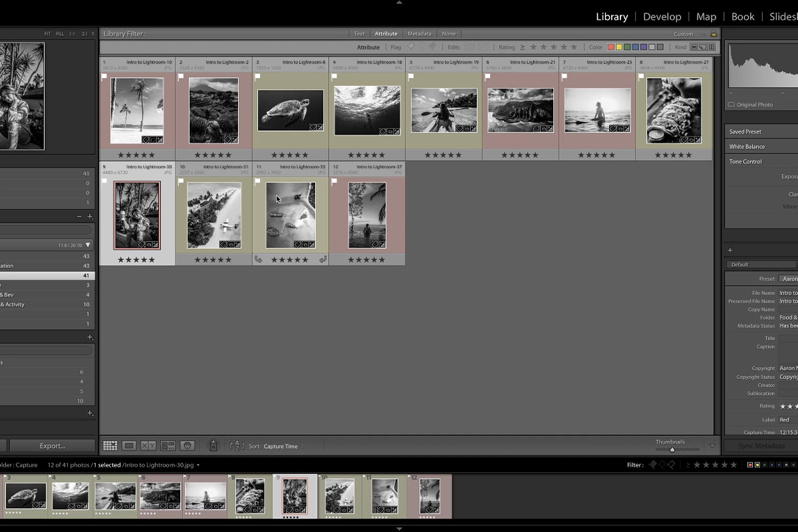The image size is (798, 532).
Task: Toggle the flag on Intro to Lightroom-30 thumbnail
Action: click(104, 181)
